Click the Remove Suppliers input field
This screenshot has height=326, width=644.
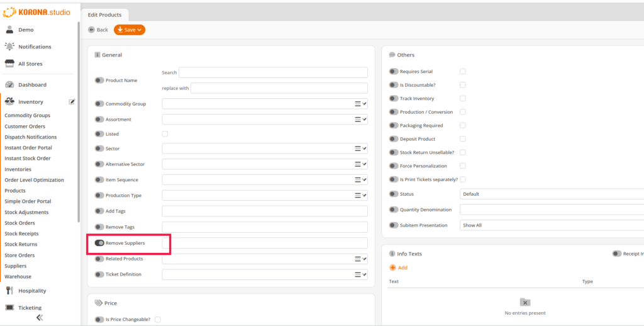(265, 243)
